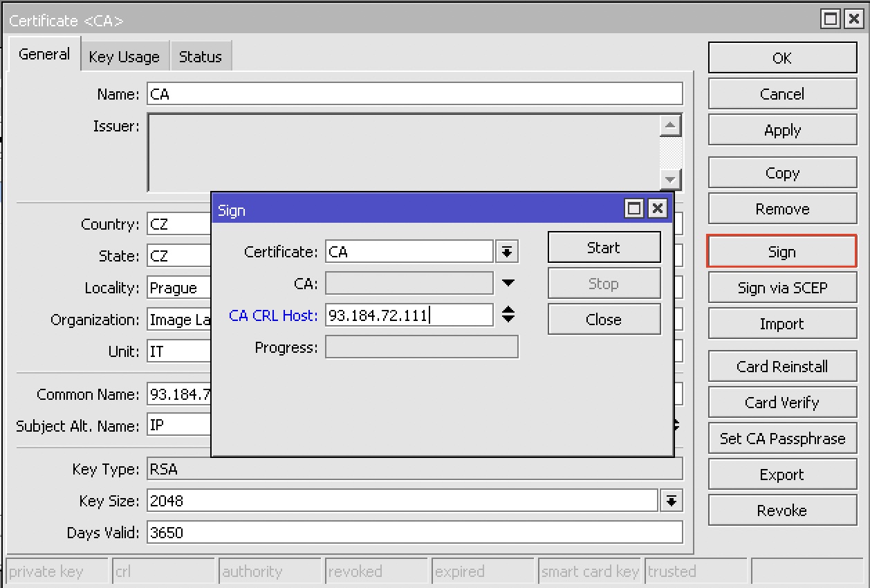Toggle the CA CRL Host up-down arrows
870x588 pixels.
click(508, 315)
